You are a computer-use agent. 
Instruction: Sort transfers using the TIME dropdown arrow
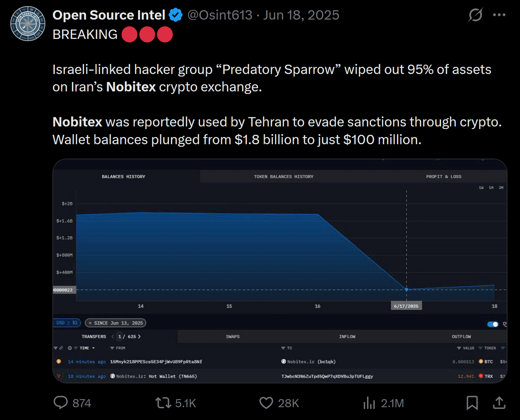tap(93, 348)
